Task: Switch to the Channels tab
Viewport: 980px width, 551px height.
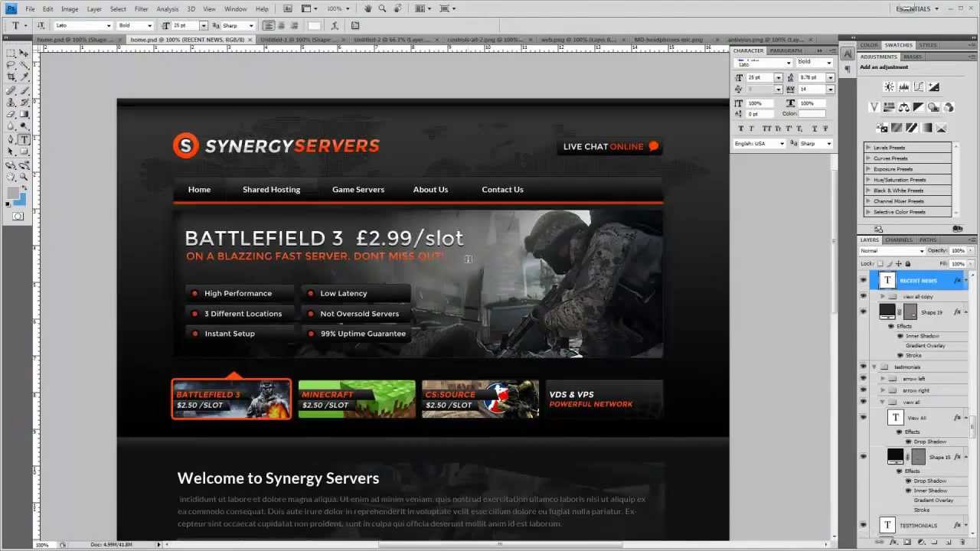Action: 899,240
